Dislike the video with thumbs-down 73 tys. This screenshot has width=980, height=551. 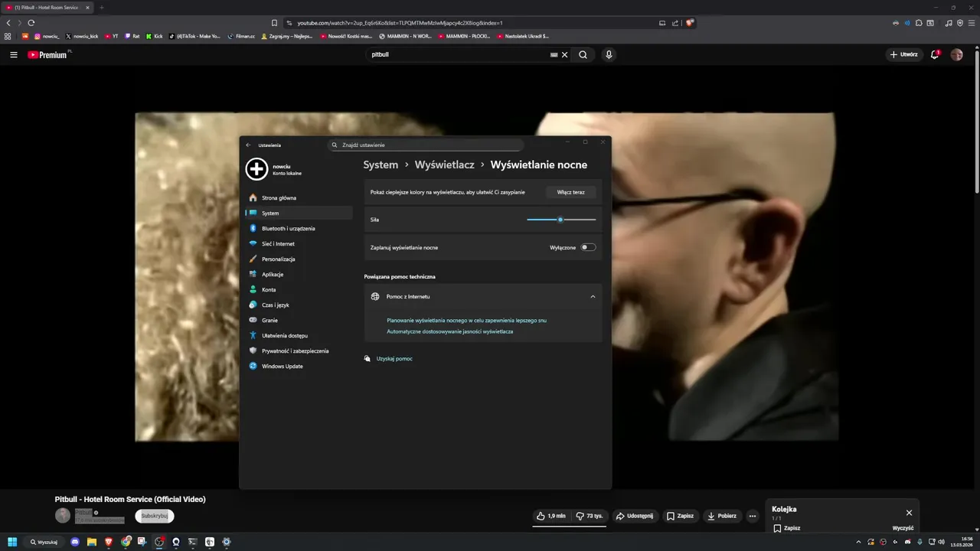point(590,516)
